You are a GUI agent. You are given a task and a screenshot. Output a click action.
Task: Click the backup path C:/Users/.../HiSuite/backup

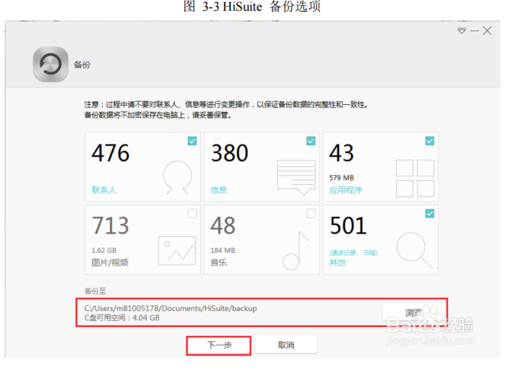point(171,308)
